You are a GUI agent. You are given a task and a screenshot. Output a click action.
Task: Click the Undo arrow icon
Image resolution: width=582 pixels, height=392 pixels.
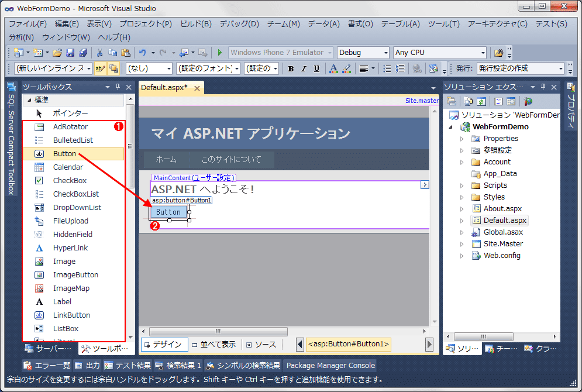(143, 53)
